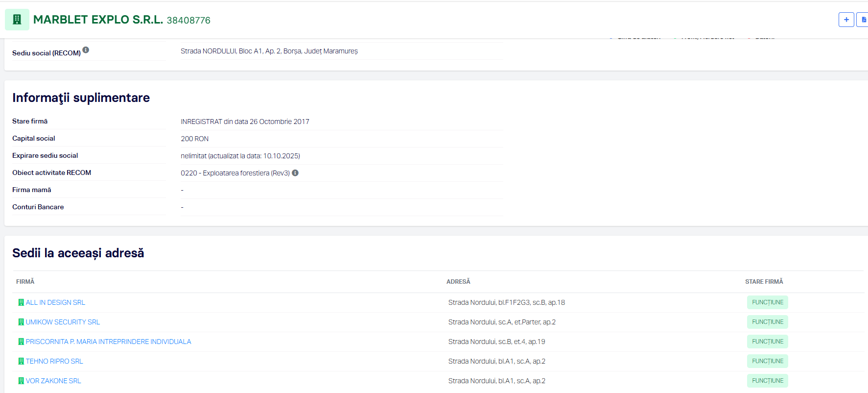Click building icon before ALL IN DESIGN SRL
This screenshot has width=868, height=393.
[21, 302]
